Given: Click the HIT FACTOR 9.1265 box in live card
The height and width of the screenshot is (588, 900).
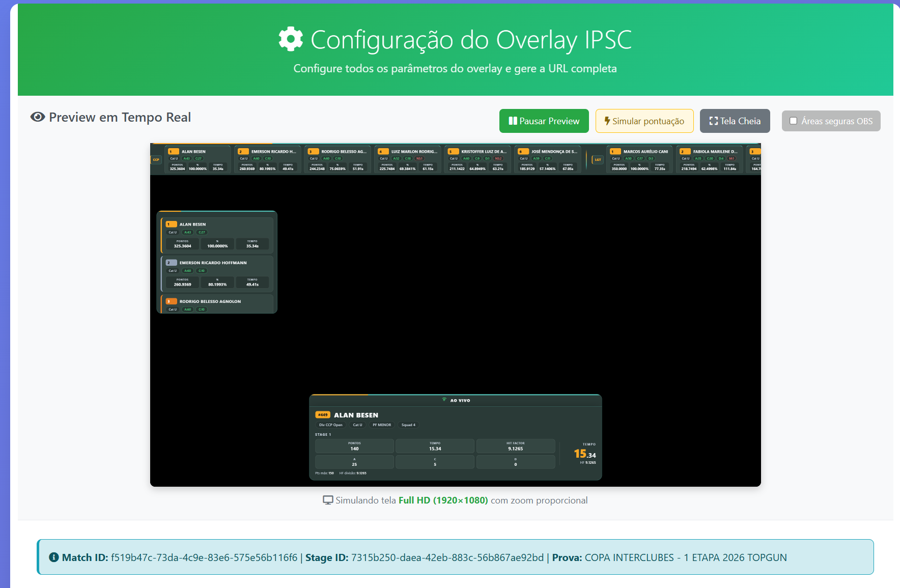Looking at the screenshot, I should (x=515, y=446).
